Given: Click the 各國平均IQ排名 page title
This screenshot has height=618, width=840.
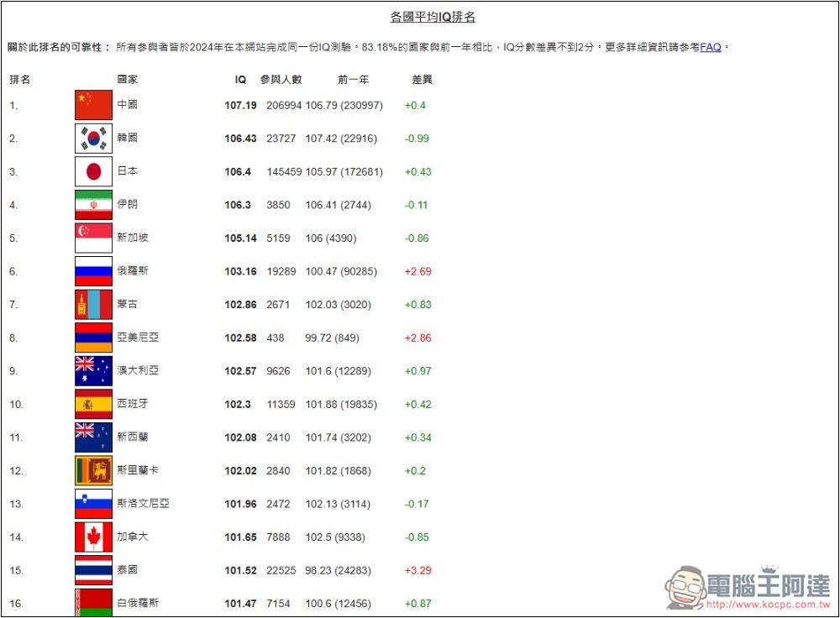Looking at the screenshot, I should [x=433, y=17].
